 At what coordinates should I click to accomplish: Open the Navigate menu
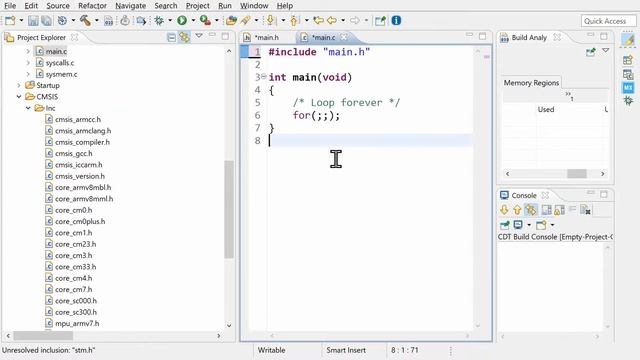(131, 6)
